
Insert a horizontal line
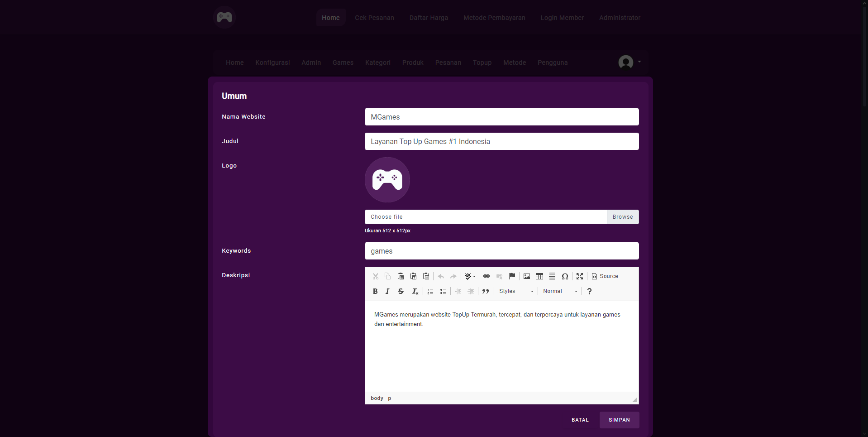click(552, 276)
